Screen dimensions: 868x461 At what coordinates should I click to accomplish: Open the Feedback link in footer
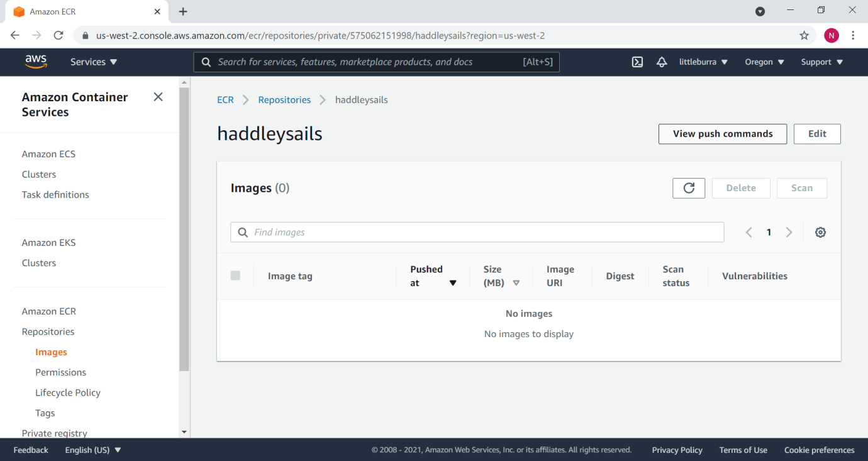[31, 450]
